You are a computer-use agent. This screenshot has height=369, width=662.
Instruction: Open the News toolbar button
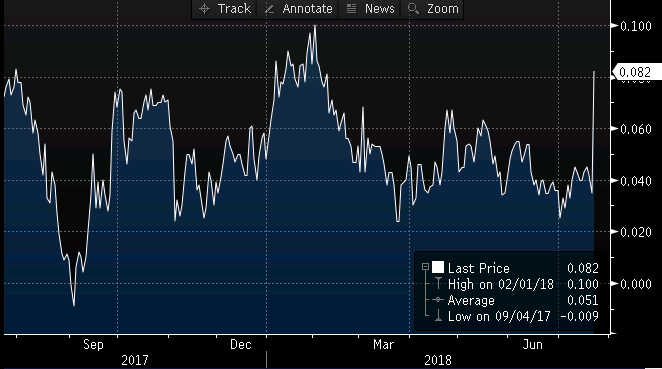[x=370, y=9]
